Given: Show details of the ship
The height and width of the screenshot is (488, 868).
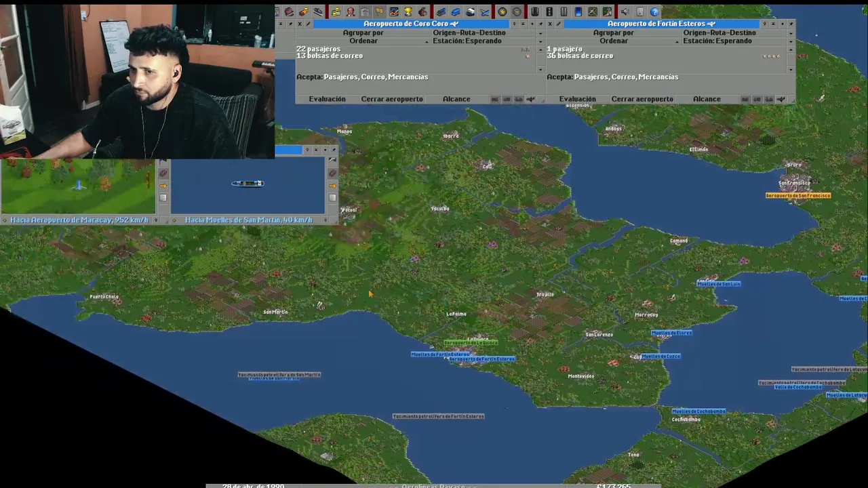Looking at the screenshot, I should pyautogui.click(x=332, y=198).
